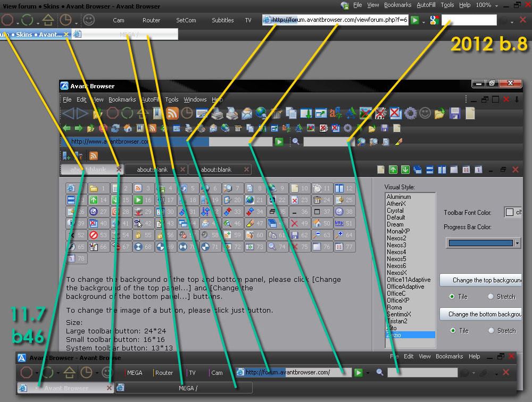Click the house Home icon in the bottom browser toolbar
The width and height of the screenshot is (532, 402).
(x=69, y=372)
